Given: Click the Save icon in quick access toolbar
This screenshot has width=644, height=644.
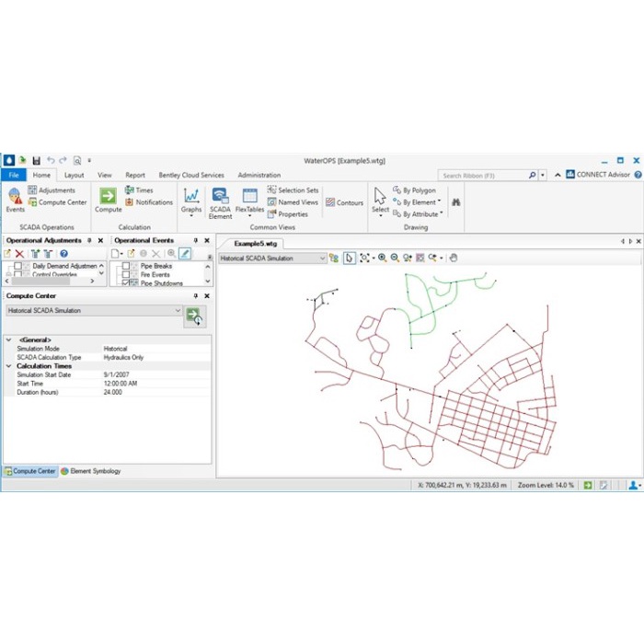Looking at the screenshot, I should point(37,161).
